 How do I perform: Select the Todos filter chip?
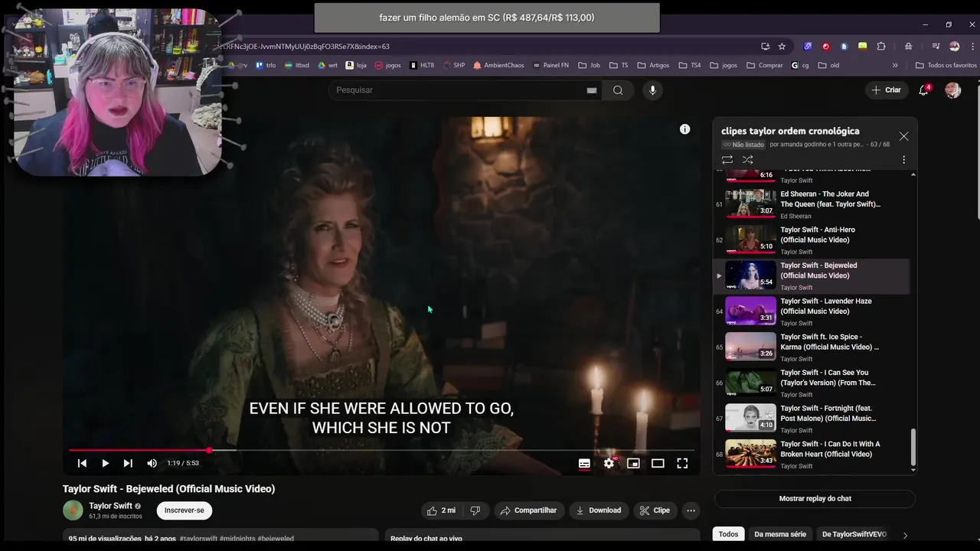click(x=728, y=534)
